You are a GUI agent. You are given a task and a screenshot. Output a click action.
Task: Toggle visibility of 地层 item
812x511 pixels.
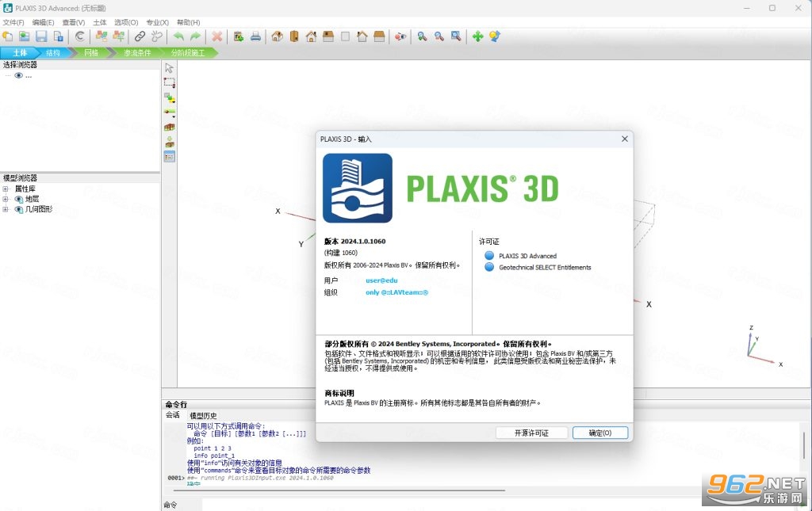19,199
